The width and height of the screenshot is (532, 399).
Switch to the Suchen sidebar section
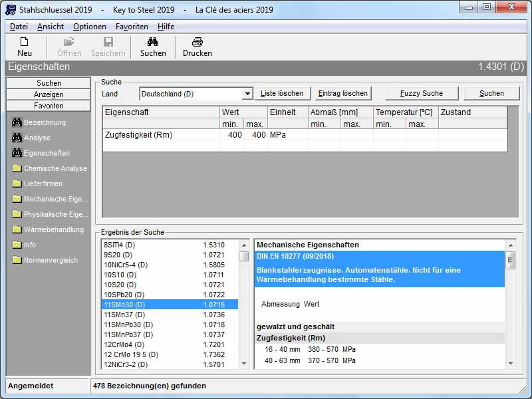click(49, 83)
